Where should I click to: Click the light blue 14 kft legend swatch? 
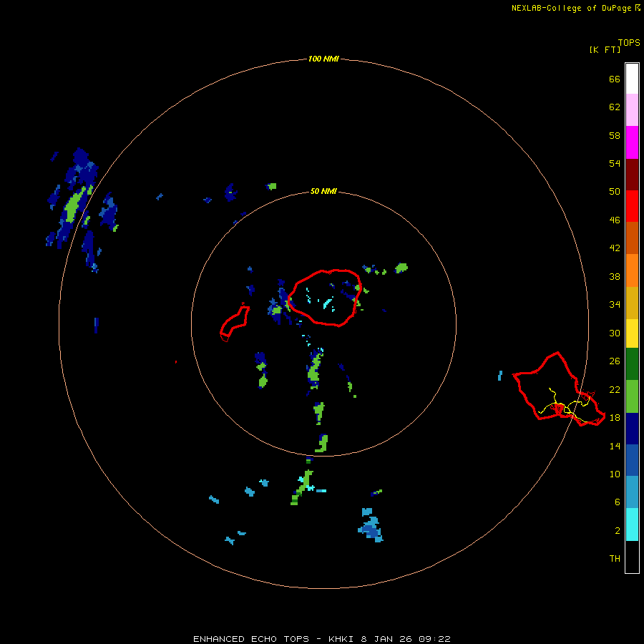click(x=632, y=492)
